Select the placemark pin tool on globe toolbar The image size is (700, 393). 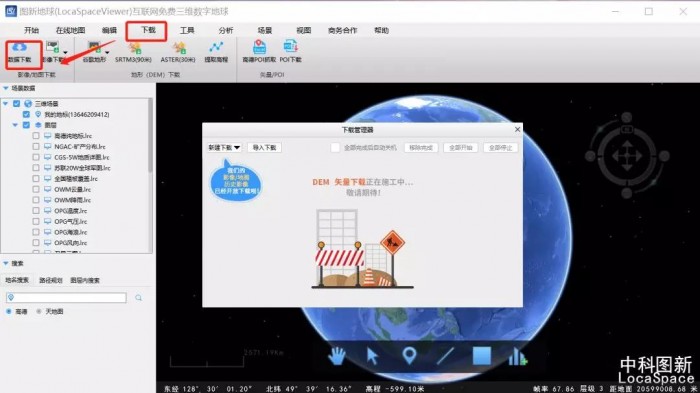(409, 356)
